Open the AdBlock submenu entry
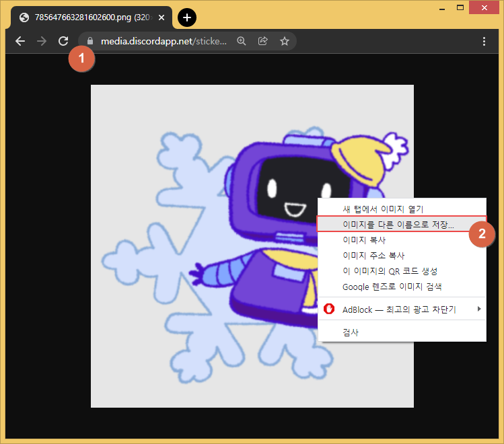Screen dimensions: 504x444 tap(402, 309)
